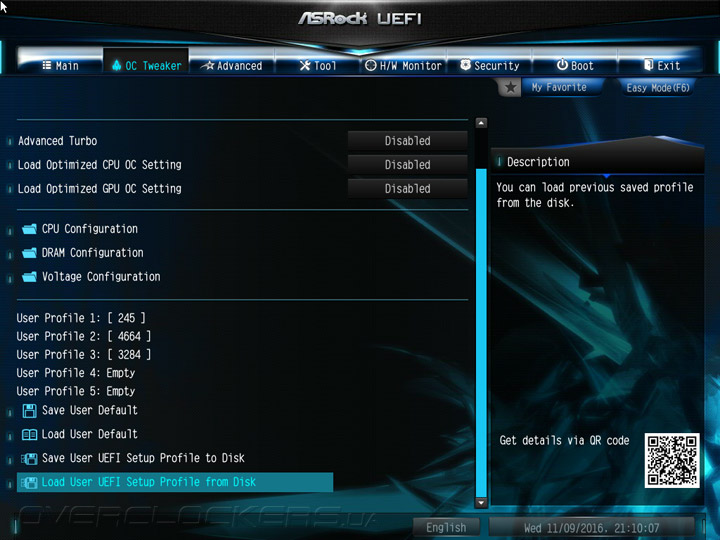This screenshot has height=540, width=720.
Task: Switch to the Advanced tab
Action: pos(233,66)
